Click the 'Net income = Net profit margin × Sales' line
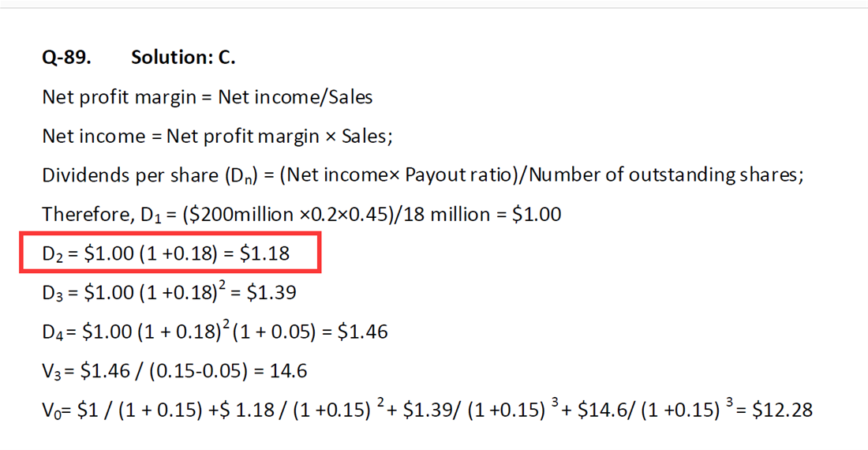The height and width of the screenshot is (450, 868). (217, 136)
